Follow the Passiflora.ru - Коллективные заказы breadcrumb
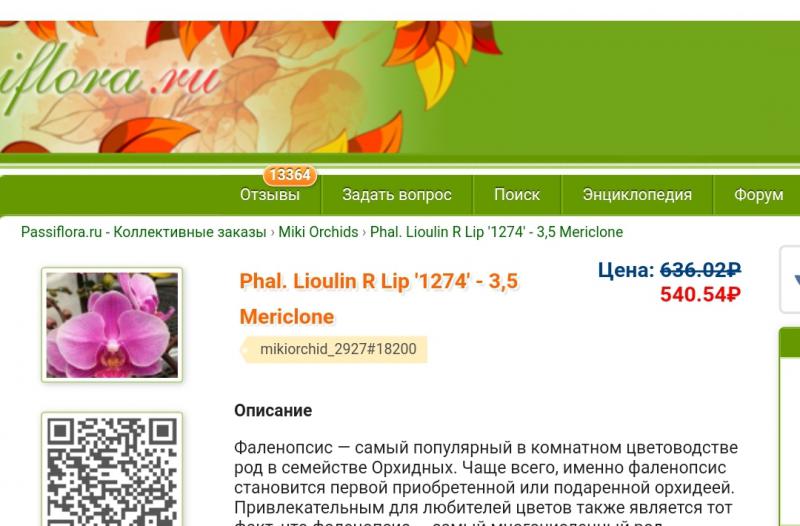 pos(143,232)
